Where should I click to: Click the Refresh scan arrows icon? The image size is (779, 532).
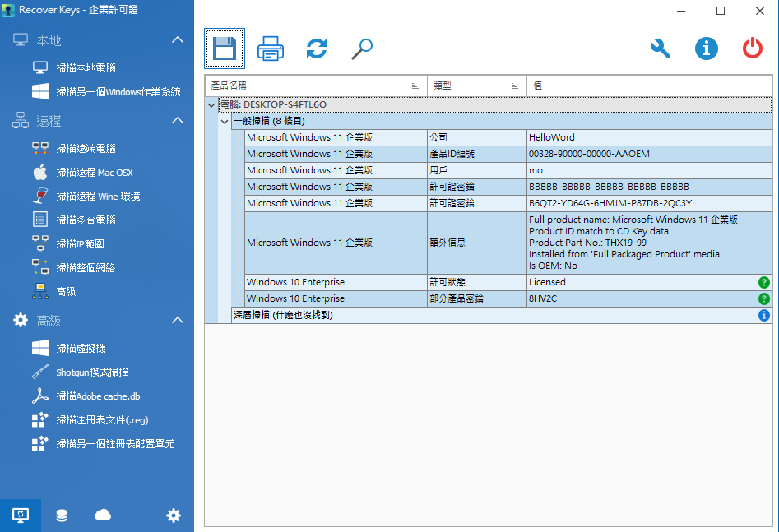click(317, 49)
